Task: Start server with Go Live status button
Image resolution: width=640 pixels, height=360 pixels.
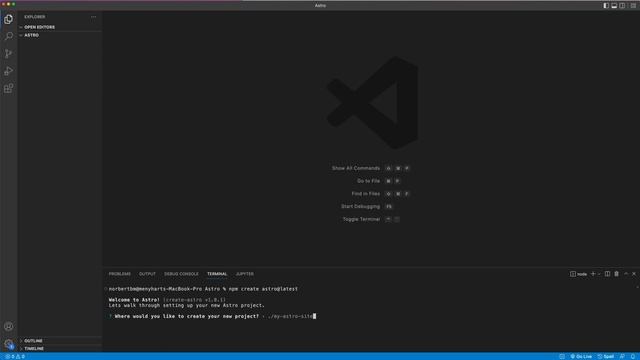Action: click(x=581, y=356)
